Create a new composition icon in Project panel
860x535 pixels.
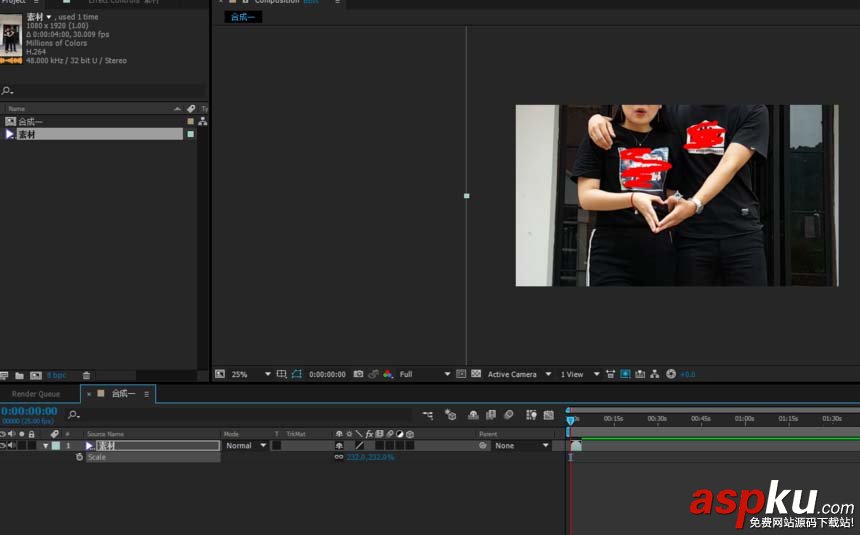(36, 376)
